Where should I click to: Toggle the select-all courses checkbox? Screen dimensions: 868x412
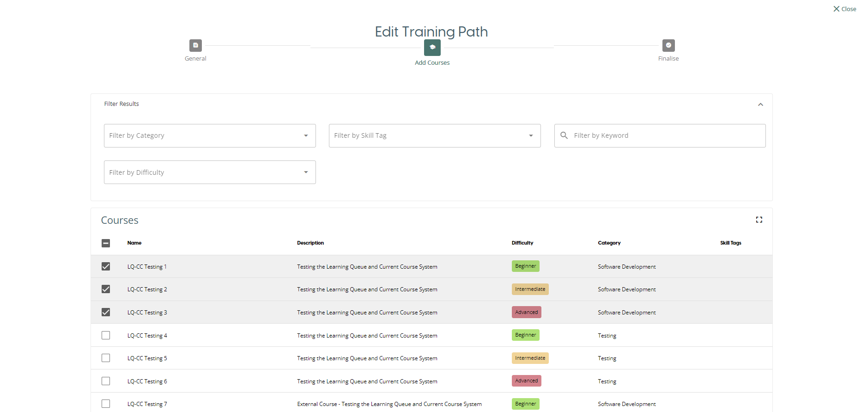click(x=106, y=243)
